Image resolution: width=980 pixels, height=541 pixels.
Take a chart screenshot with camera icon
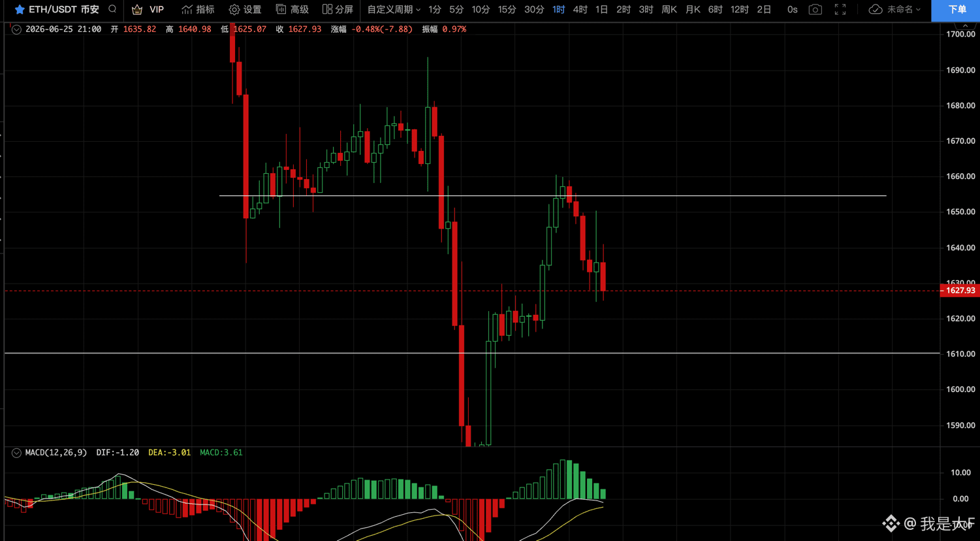coord(815,10)
